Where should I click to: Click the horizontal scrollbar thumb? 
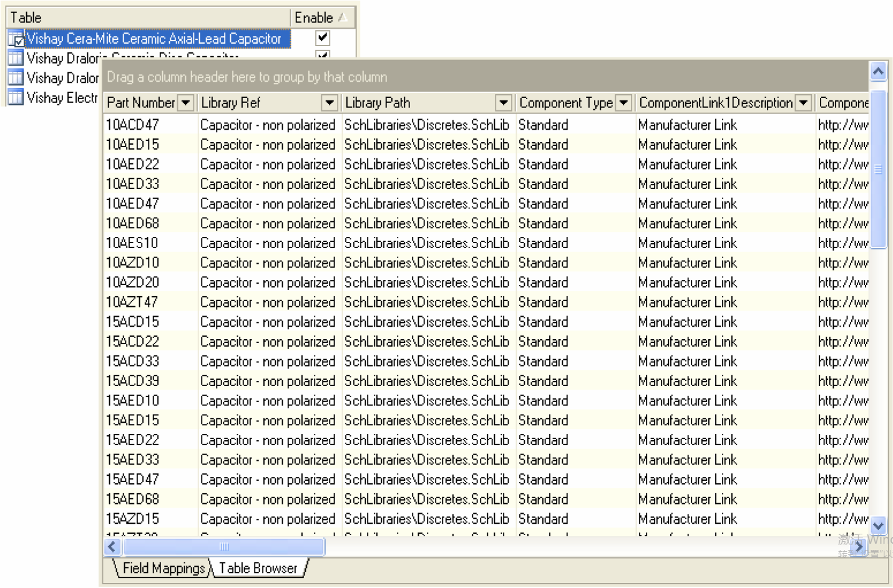[x=224, y=547]
